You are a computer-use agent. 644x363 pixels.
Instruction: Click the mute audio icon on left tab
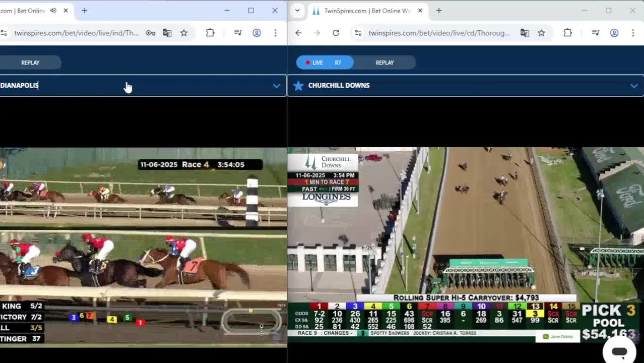coord(53,11)
